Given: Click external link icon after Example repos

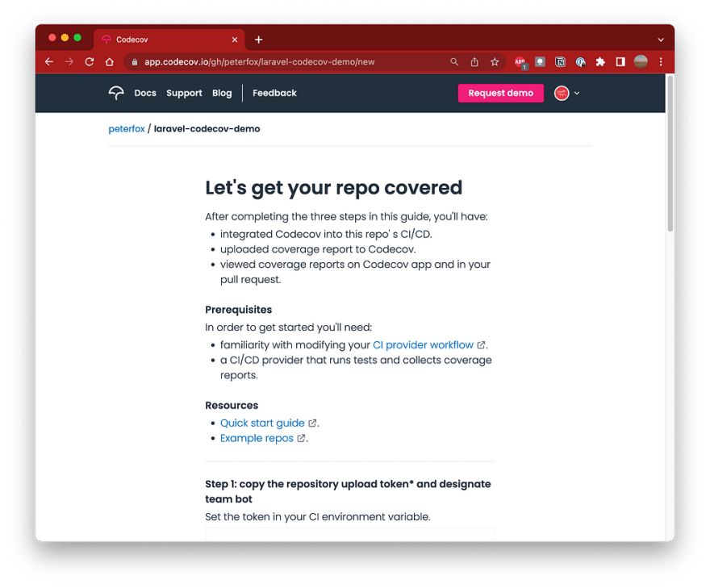Looking at the screenshot, I should click(x=301, y=438).
